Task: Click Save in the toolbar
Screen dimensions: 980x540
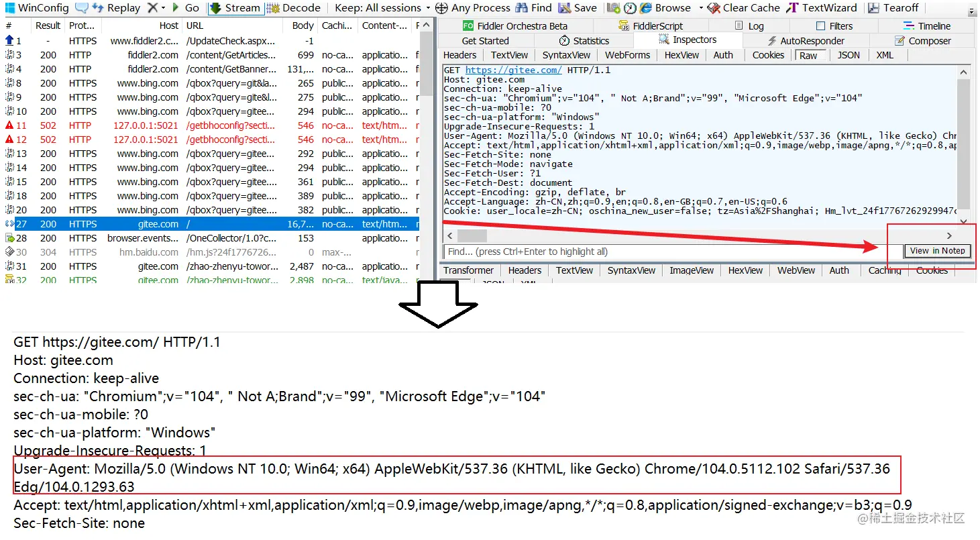Action: tap(577, 8)
